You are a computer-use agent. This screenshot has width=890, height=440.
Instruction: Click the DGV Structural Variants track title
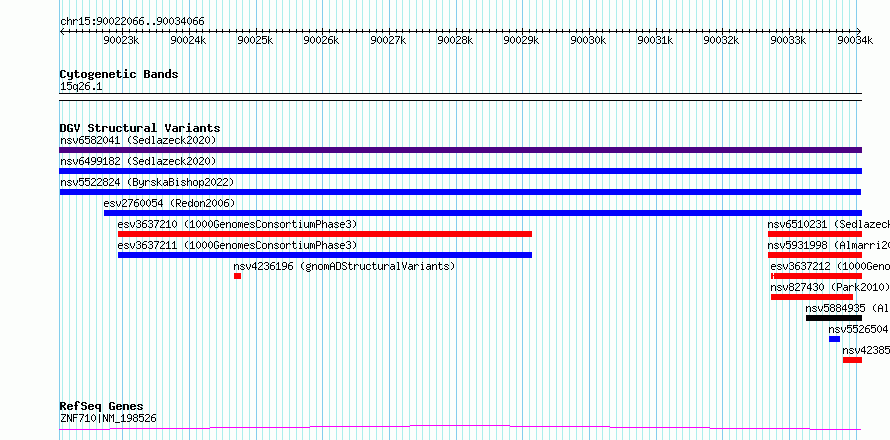[x=140, y=128]
